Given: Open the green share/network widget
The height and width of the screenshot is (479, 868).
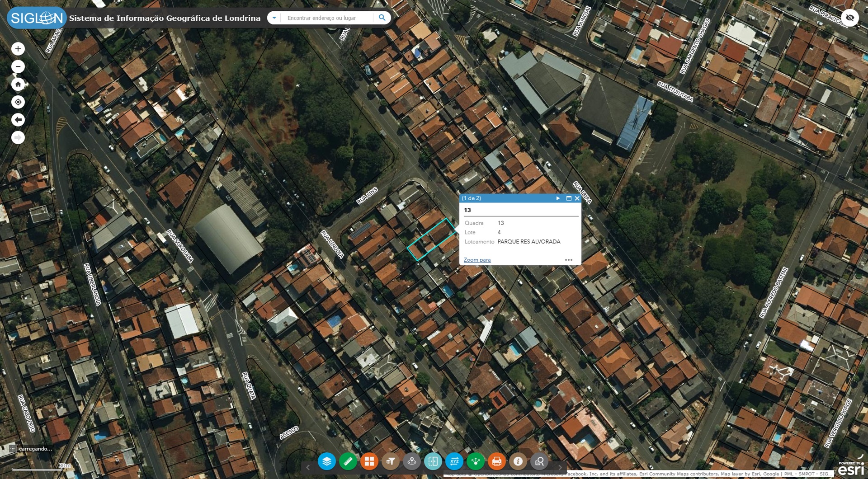Looking at the screenshot, I should click(476, 461).
